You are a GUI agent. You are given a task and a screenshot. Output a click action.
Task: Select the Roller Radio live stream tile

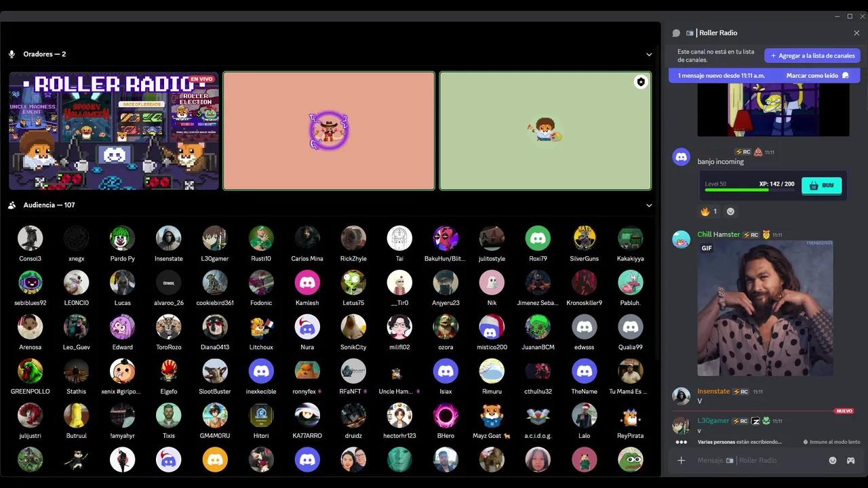pos(114,131)
